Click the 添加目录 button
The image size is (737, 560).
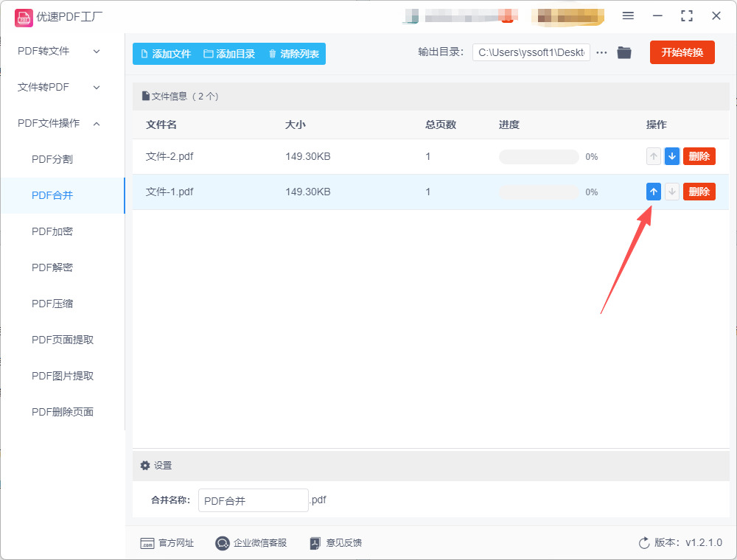point(229,54)
